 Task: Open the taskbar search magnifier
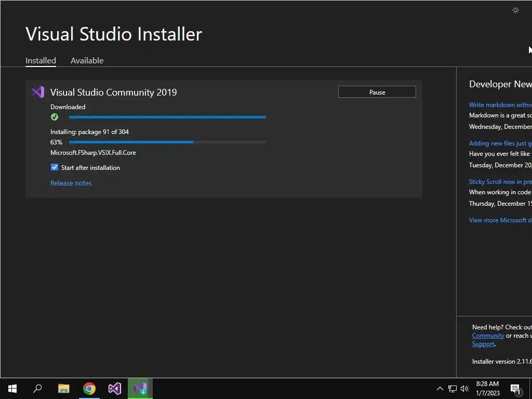click(37, 389)
